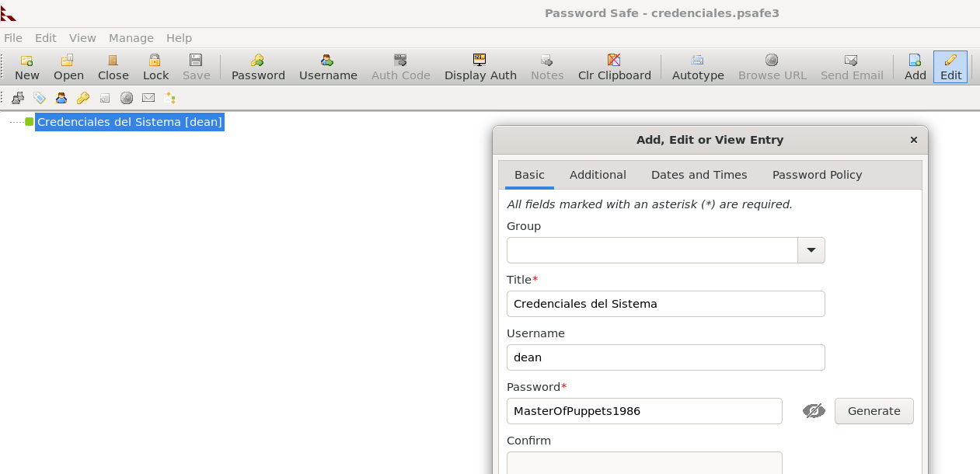This screenshot has height=474, width=980.
Task: Click the Display Auth toolbar icon
Action: click(480, 61)
